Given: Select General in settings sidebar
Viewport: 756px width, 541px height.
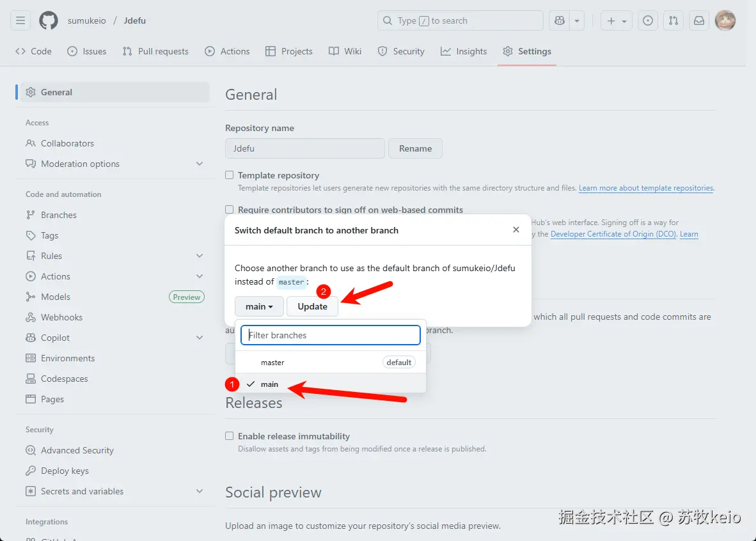Looking at the screenshot, I should [114, 92].
